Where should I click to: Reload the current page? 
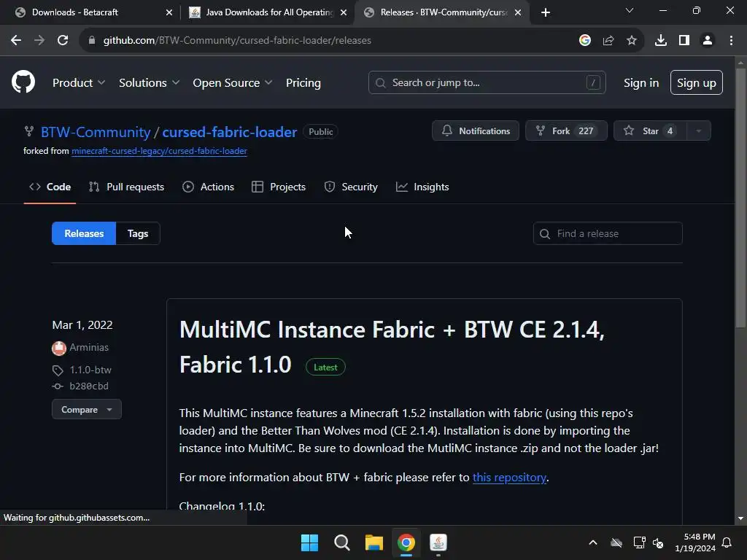pyautogui.click(x=63, y=41)
